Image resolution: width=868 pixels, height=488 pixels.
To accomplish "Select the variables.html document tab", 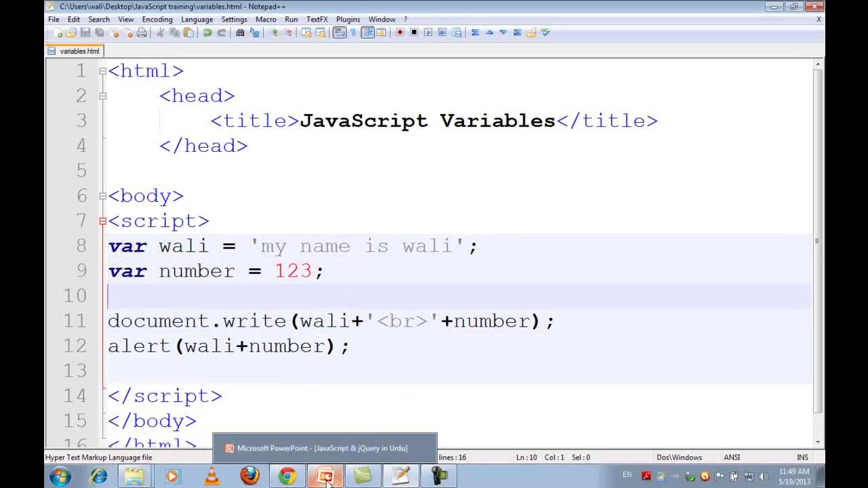I will point(74,51).
